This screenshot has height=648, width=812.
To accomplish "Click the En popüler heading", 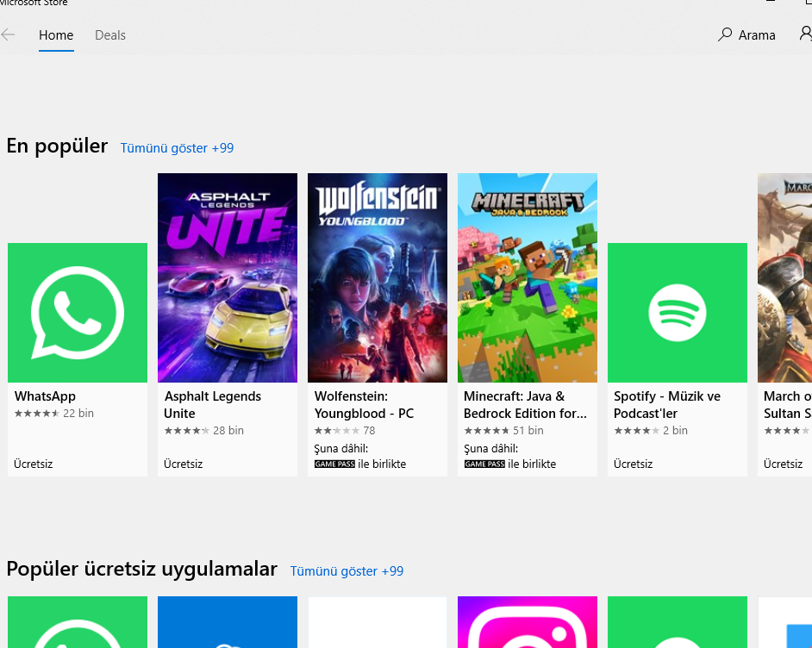I will (57, 146).
